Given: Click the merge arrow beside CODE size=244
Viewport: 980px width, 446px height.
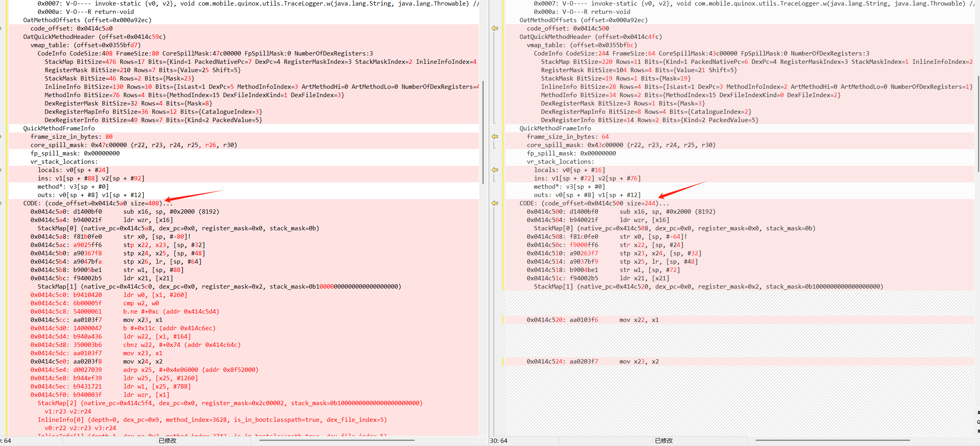Looking at the screenshot, I should (495, 203).
